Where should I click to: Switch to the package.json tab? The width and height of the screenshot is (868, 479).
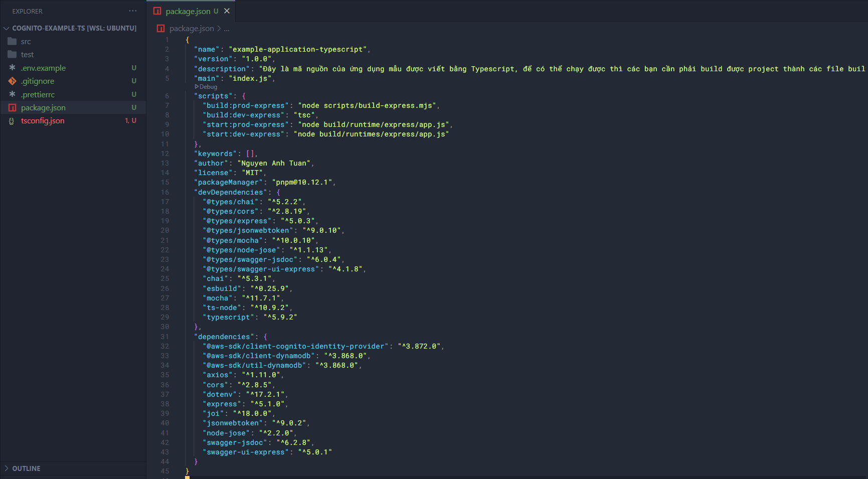(x=188, y=11)
